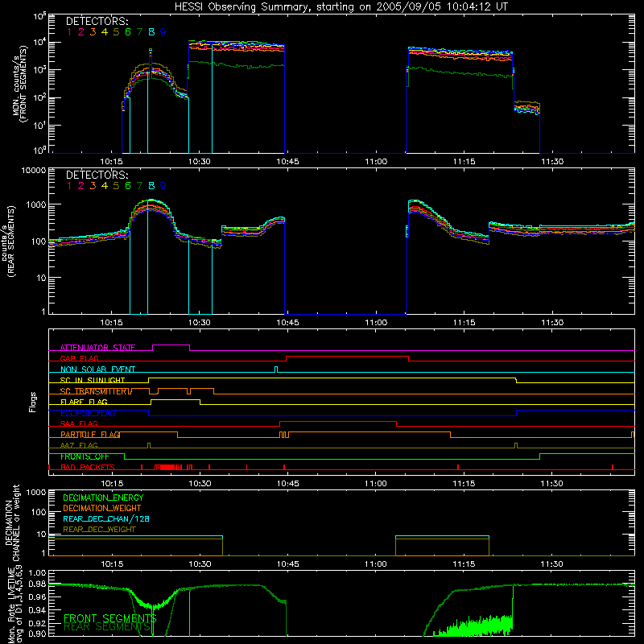
Task: Click the vertical Flags axis title
Action: [x=33, y=402]
